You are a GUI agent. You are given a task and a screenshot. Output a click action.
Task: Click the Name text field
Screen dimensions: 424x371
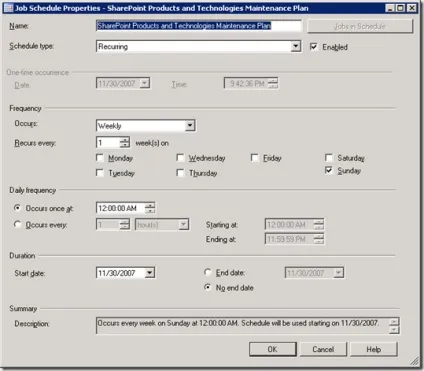pyautogui.click(x=199, y=26)
